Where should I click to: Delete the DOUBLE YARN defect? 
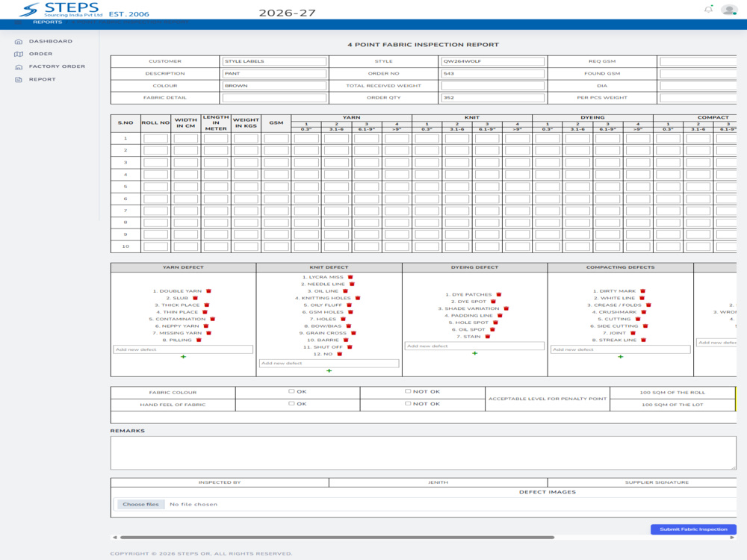click(x=208, y=291)
